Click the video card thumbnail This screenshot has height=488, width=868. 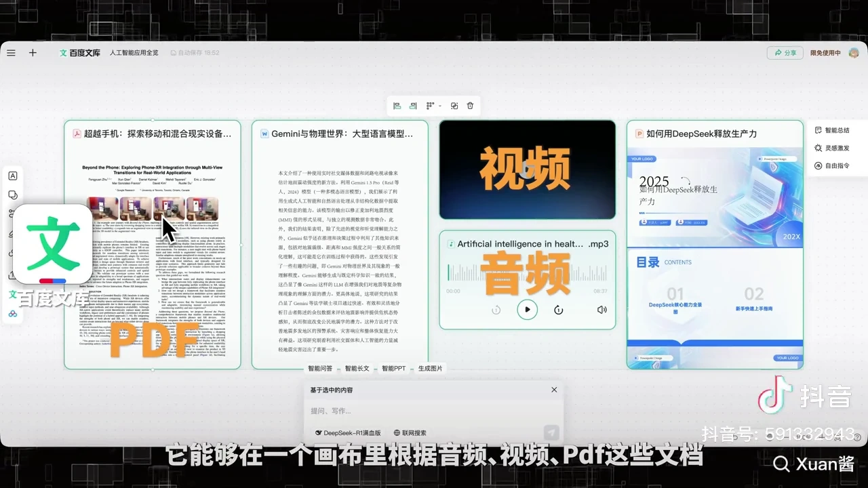(527, 169)
